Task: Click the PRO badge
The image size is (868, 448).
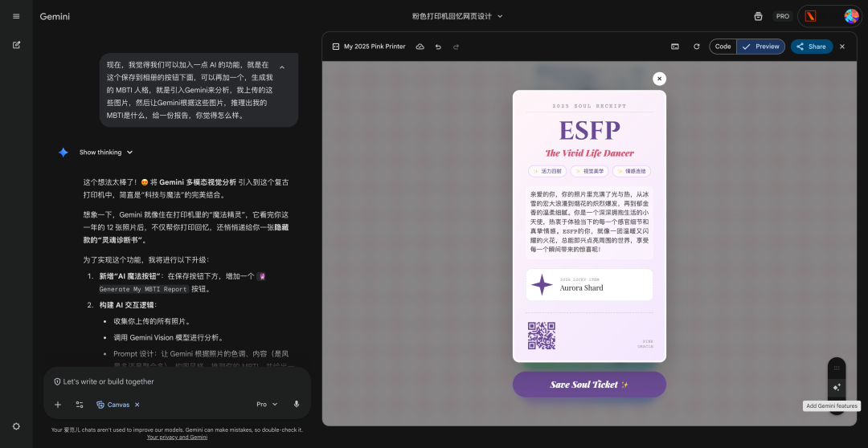Action: [x=783, y=16]
